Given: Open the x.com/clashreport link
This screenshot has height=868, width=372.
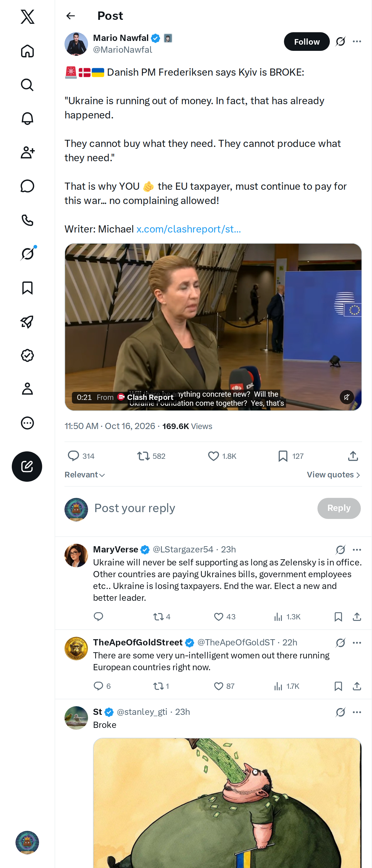Looking at the screenshot, I should [188, 229].
